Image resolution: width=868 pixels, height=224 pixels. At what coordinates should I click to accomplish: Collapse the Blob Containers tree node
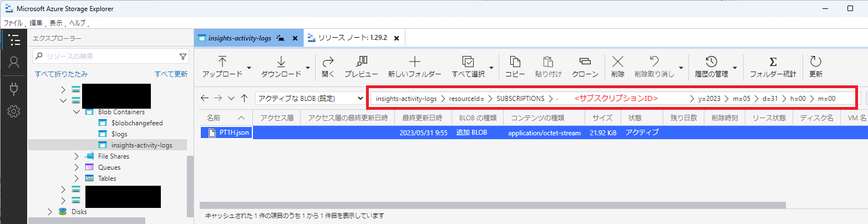click(77, 112)
